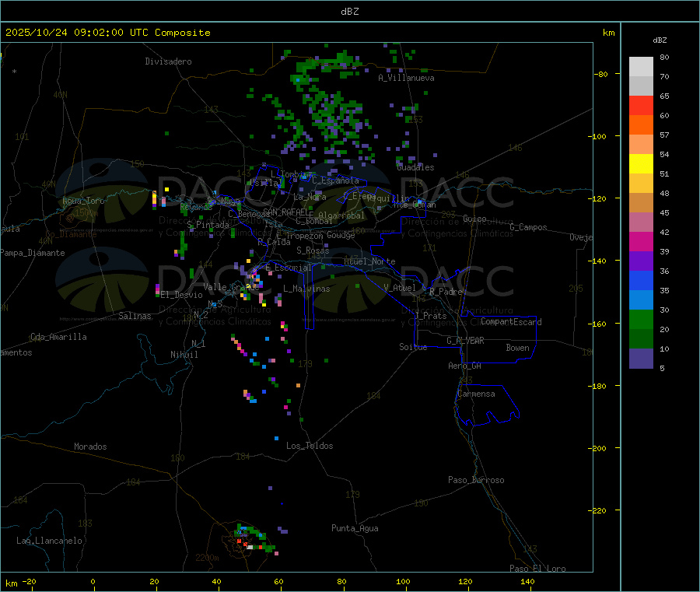Click the V_Atuel map label
700x592 pixels.
[400, 288]
